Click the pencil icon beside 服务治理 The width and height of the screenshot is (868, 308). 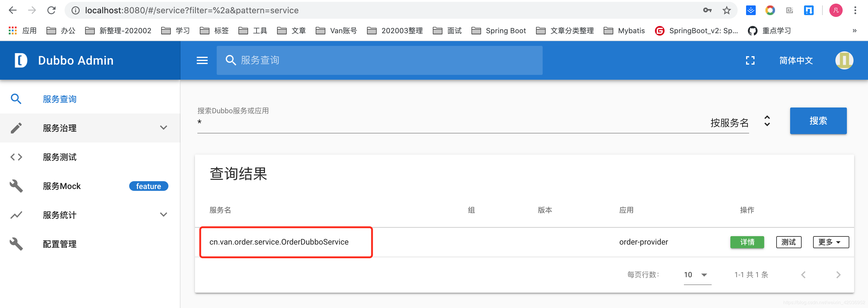[x=16, y=128]
